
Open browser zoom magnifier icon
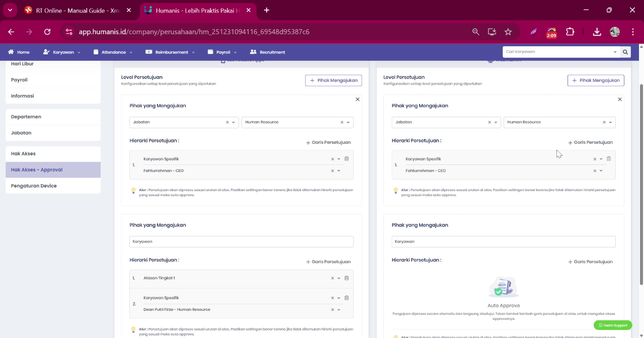click(475, 32)
